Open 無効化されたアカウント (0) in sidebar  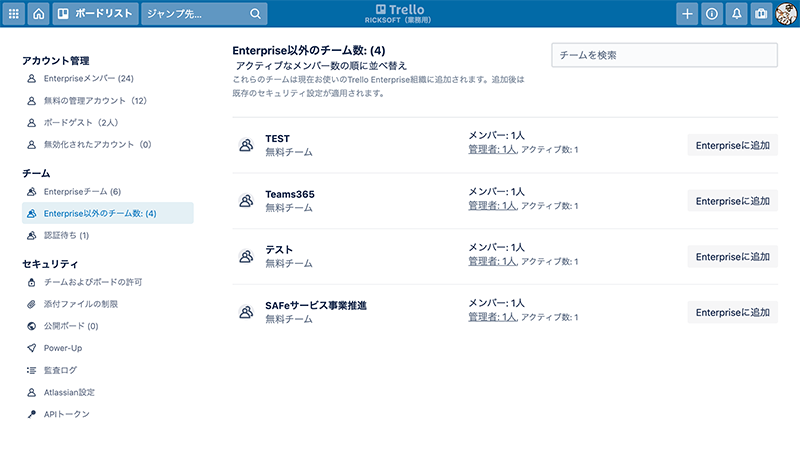97,144
